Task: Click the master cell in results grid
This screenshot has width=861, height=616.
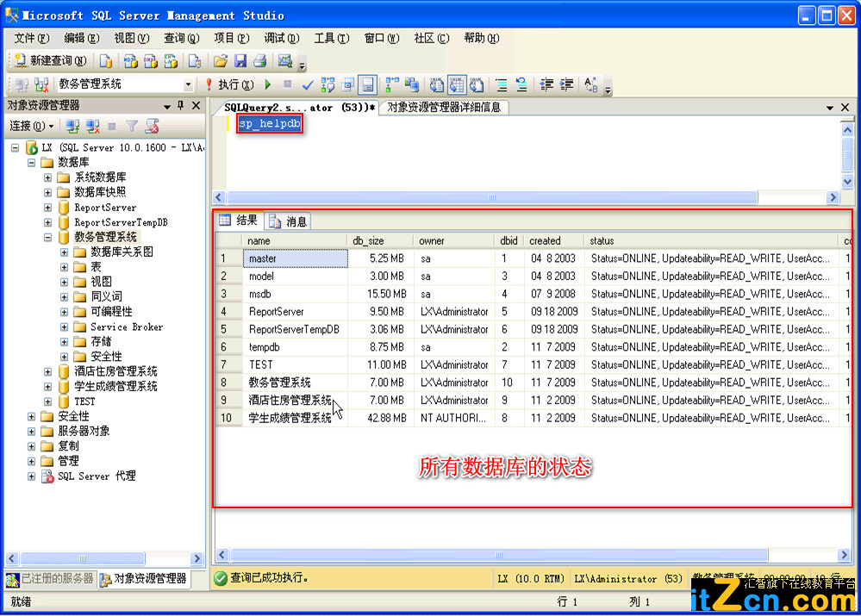Action: click(x=296, y=258)
